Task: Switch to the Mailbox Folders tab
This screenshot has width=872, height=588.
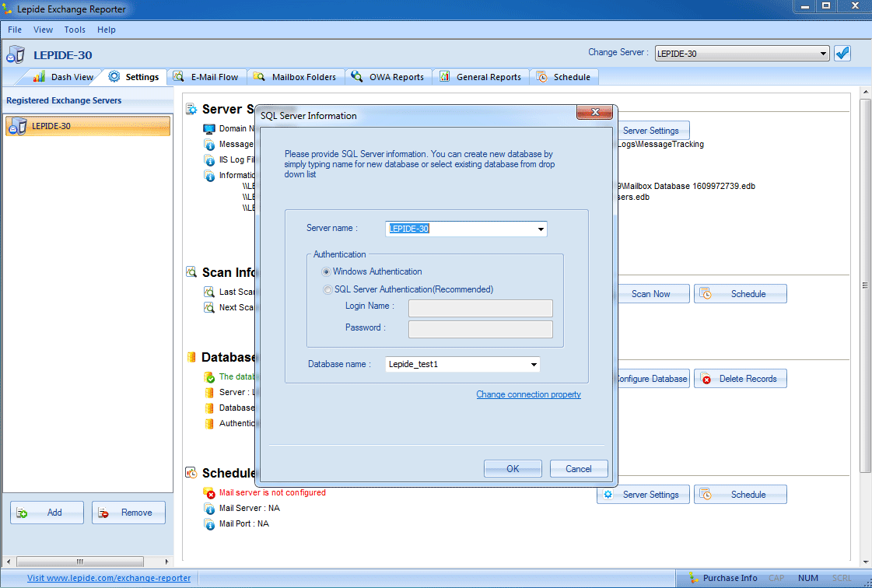Action: (296, 77)
